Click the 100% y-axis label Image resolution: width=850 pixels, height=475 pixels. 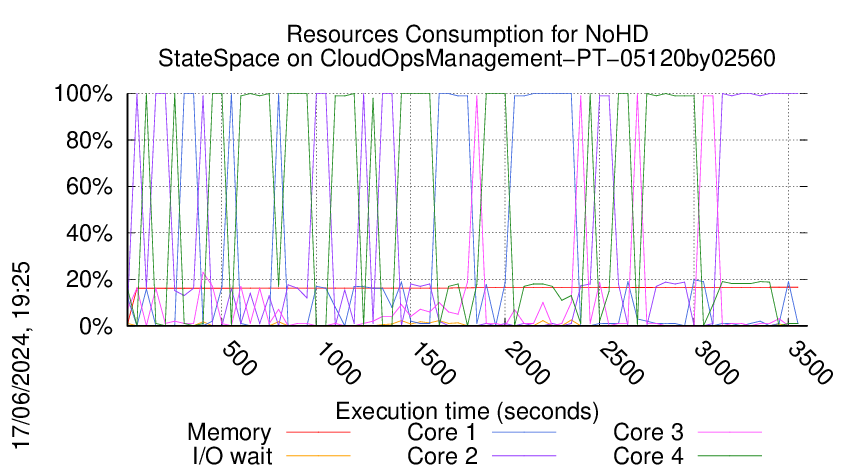point(83,94)
